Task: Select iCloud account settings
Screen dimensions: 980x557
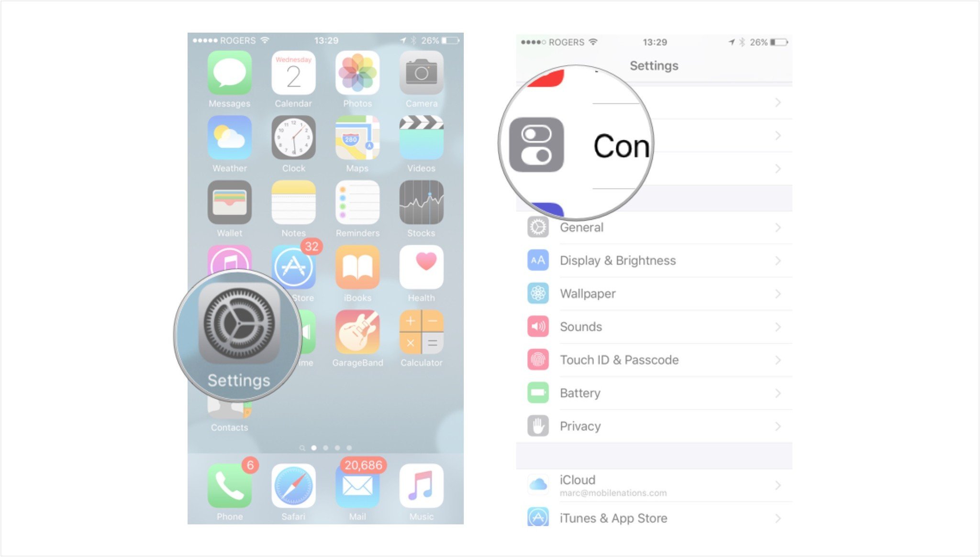Action: (653, 484)
